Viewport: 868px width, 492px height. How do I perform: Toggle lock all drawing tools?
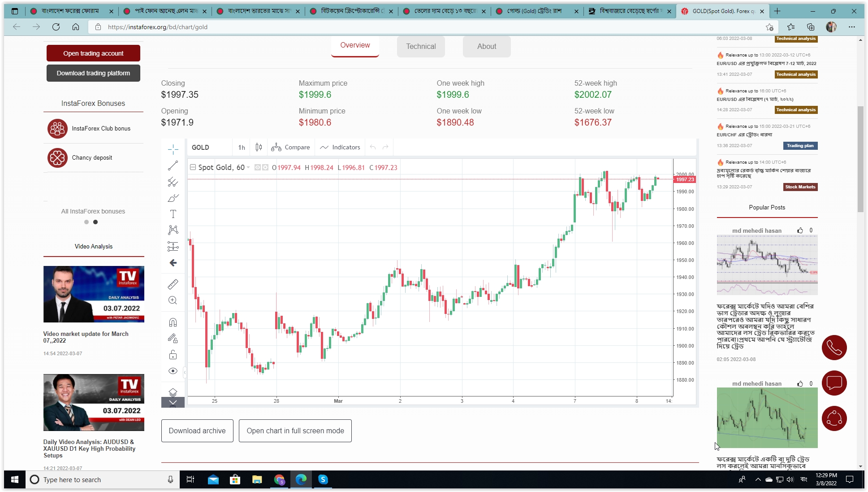pyautogui.click(x=173, y=355)
